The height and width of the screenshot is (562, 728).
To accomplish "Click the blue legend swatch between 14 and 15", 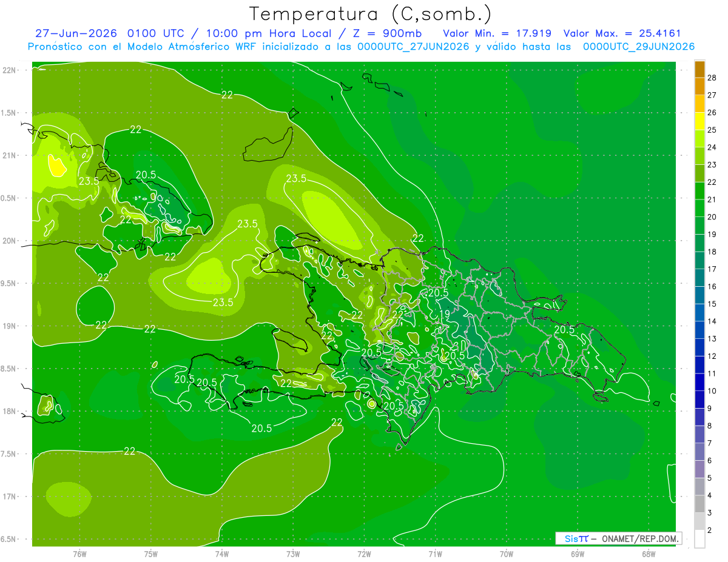I will click(x=699, y=313).
